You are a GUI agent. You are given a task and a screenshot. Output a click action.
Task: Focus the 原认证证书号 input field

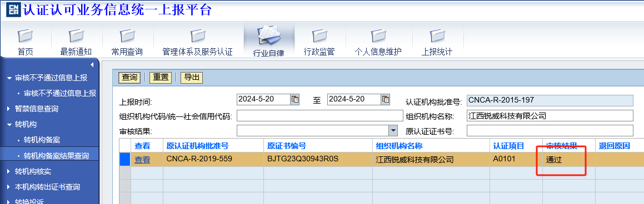[550, 131]
